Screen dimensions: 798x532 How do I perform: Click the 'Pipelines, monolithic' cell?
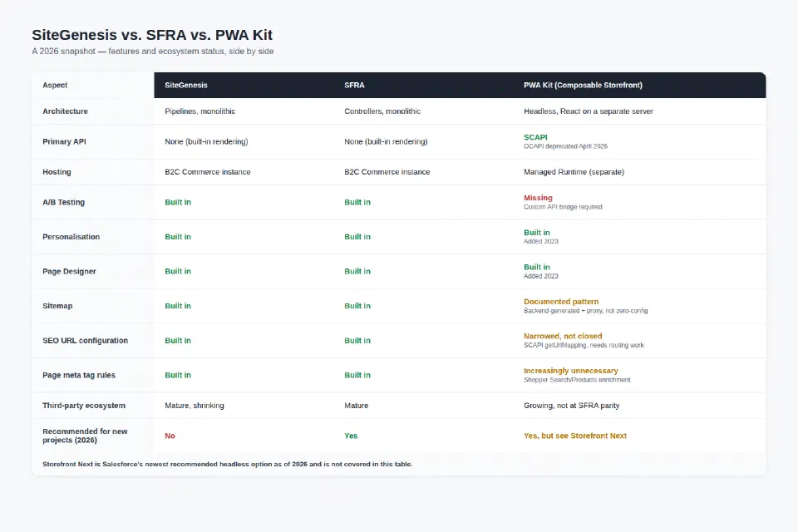pos(200,111)
